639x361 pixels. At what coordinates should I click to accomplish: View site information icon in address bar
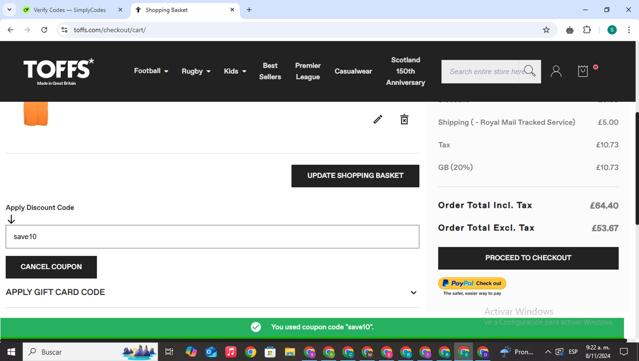tap(64, 30)
